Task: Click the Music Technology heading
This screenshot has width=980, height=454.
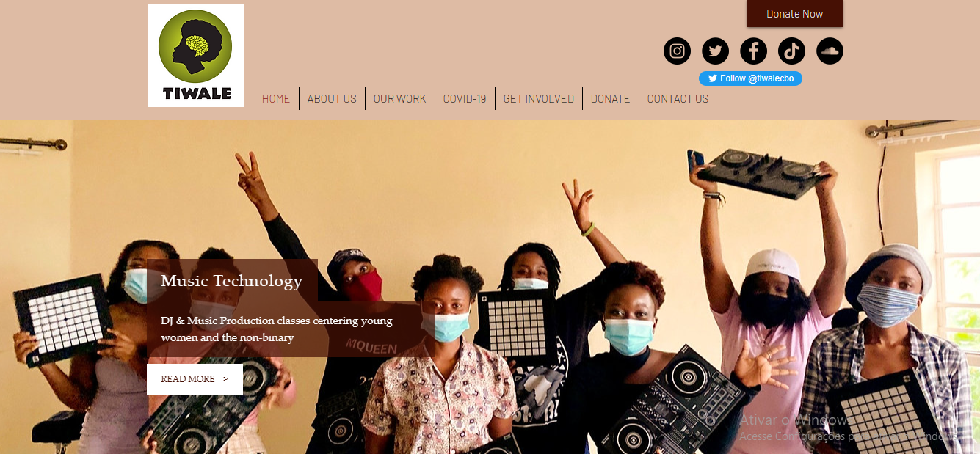Action: 232,281
